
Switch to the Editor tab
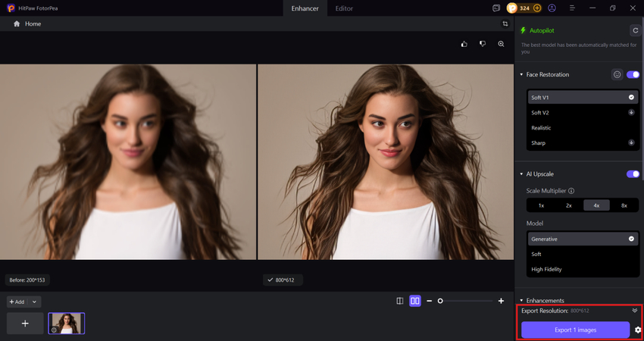click(x=343, y=8)
